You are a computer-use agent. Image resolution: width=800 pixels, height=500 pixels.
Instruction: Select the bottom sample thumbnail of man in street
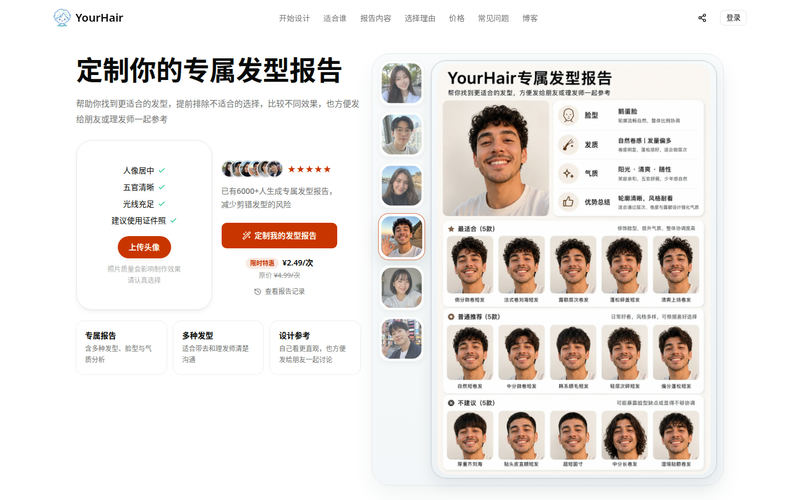(x=402, y=339)
